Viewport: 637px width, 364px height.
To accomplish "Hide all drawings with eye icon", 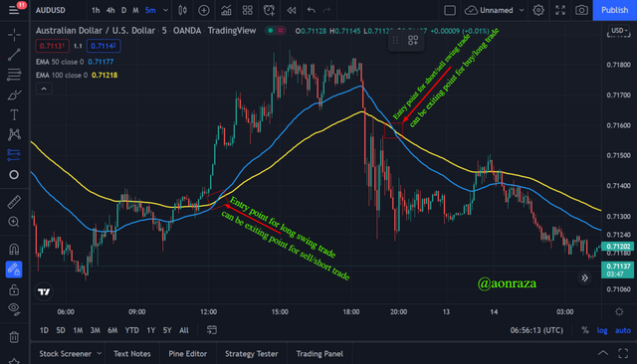I will (x=14, y=309).
